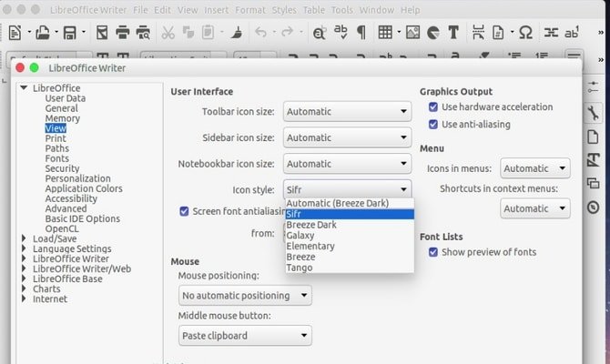Uncheck Show preview of fonts
610x364 pixels.
pyautogui.click(x=433, y=252)
